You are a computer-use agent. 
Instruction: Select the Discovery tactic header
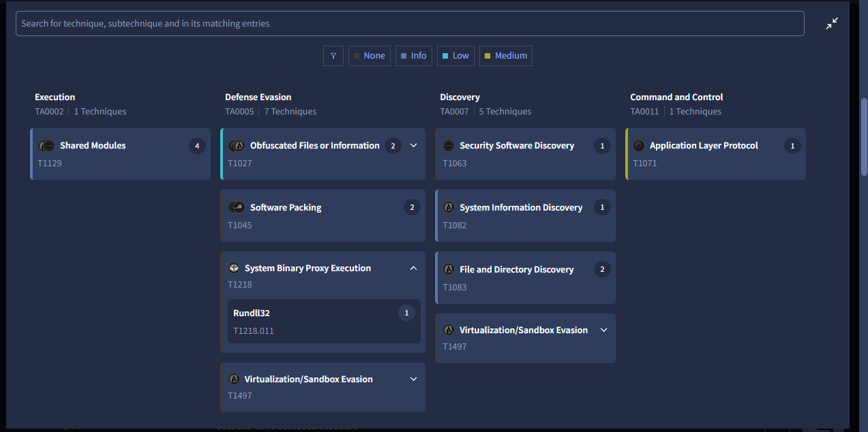tap(460, 97)
